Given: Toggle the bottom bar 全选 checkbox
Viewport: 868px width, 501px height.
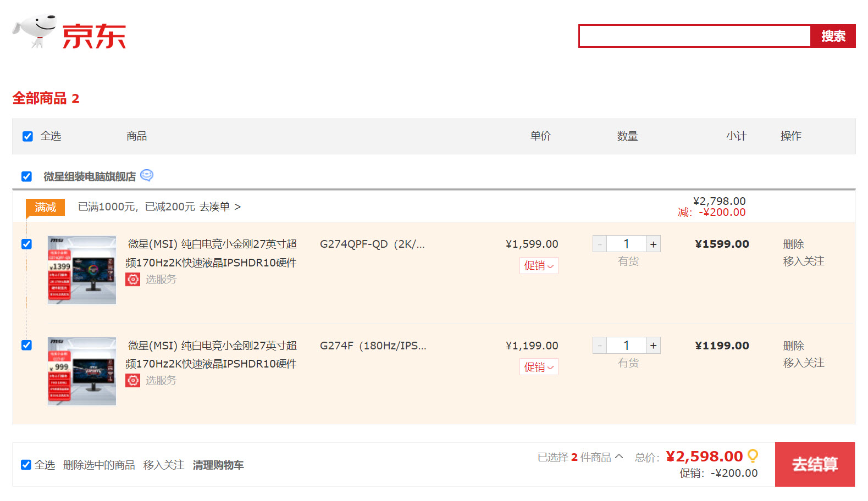Looking at the screenshot, I should tap(26, 465).
